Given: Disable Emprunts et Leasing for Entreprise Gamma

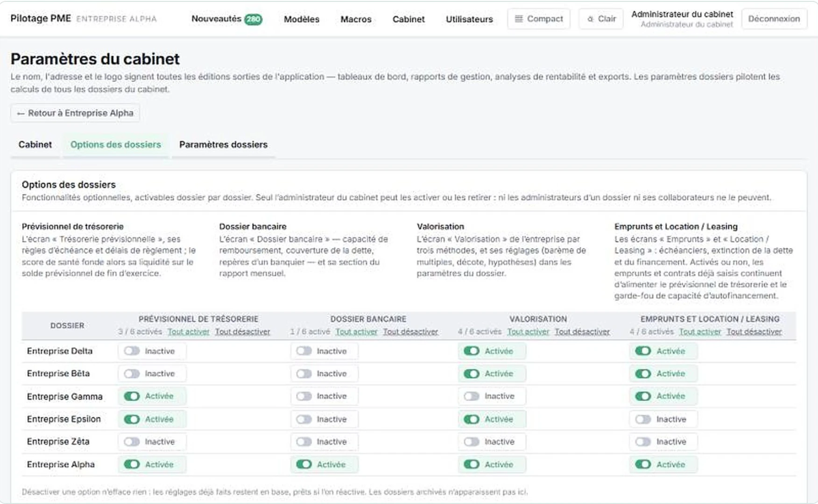Looking at the screenshot, I should [663, 396].
